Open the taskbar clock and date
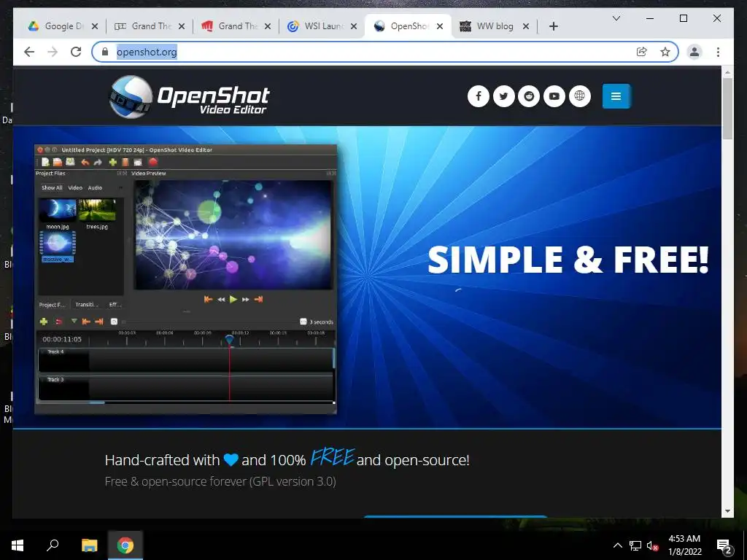Screen dimensions: 747x560 (x=684, y=545)
